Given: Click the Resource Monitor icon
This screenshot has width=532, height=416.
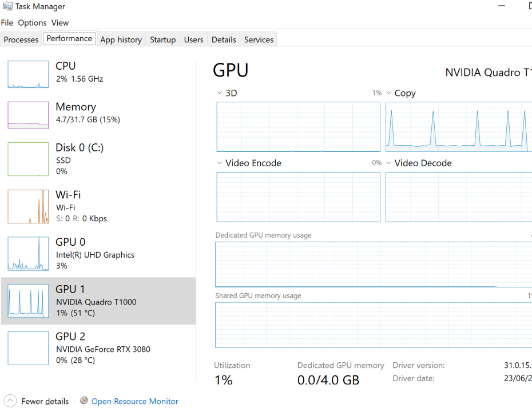Looking at the screenshot, I should pyautogui.click(x=84, y=401).
